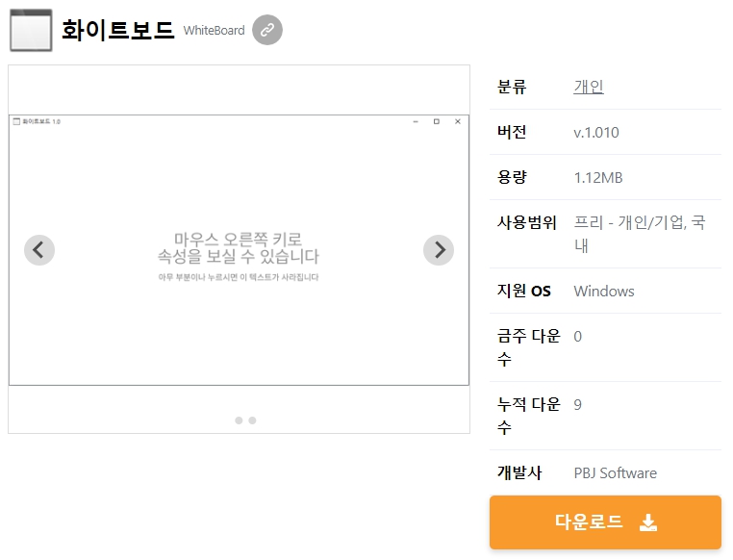
Task: Click the 개발사 label
Action: click(519, 472)
